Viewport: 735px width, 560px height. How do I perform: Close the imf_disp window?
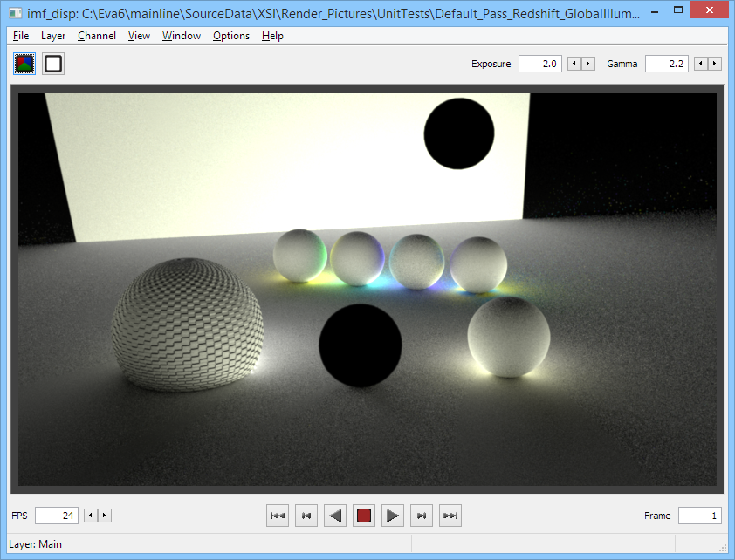[709, 10]
